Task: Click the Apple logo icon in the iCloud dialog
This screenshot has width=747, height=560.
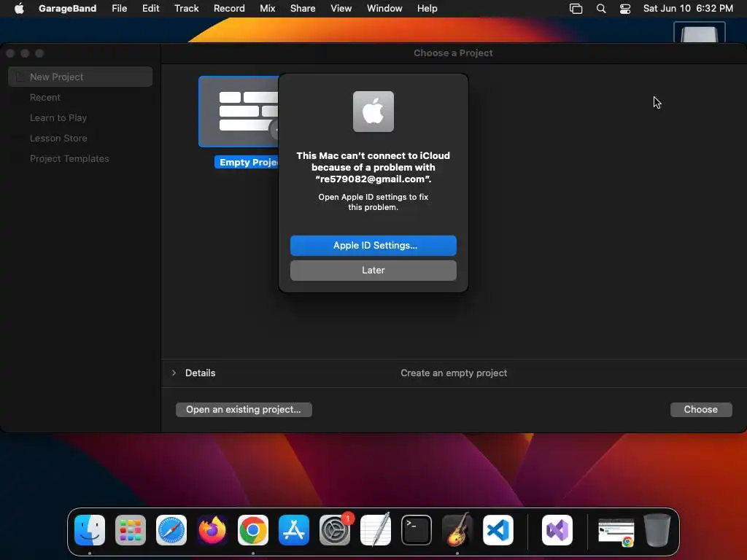Action: 373,112
